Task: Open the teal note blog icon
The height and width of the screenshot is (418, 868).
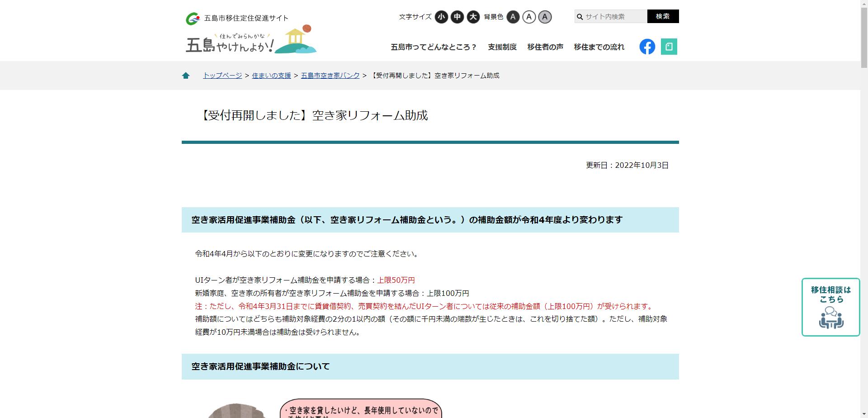Action: (669, 47)
